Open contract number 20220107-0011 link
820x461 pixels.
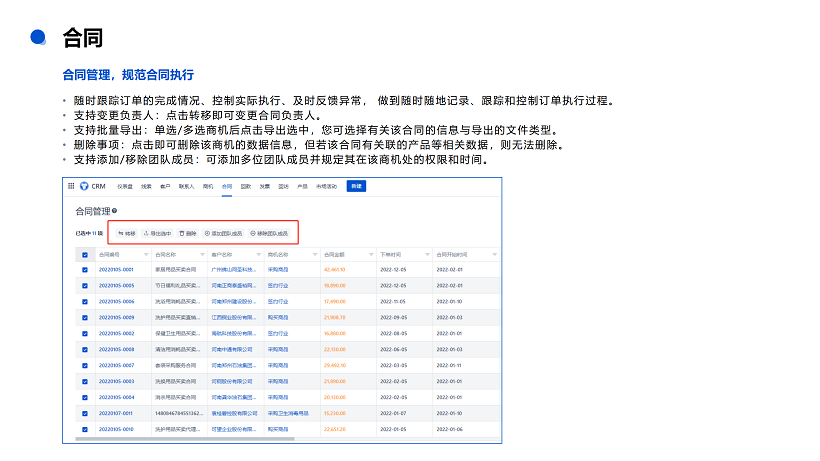click(116, 413)
